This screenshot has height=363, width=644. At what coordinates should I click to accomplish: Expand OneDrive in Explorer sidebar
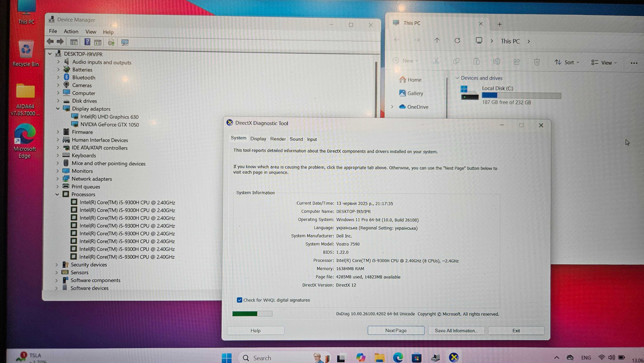[392, 107]
